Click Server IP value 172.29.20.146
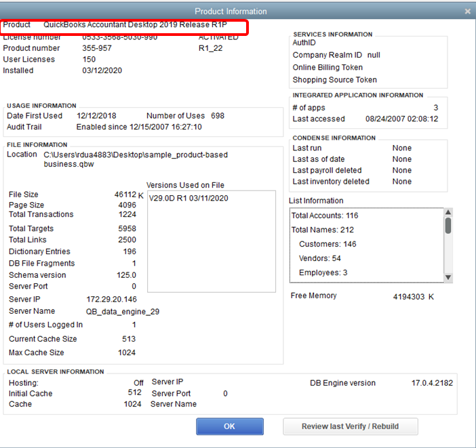Image resolution: width=476 pixels, height=448 pixels. (x=112, y=300)
